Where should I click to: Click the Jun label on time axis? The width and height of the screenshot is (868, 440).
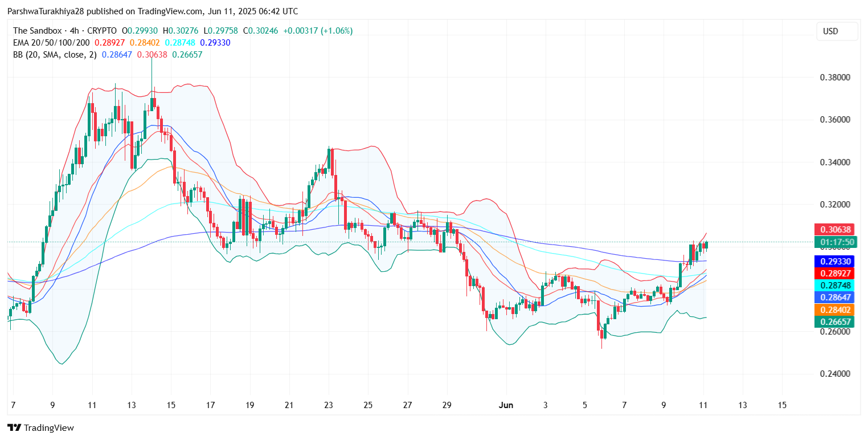pyautogui.click(x=506, y=405)
